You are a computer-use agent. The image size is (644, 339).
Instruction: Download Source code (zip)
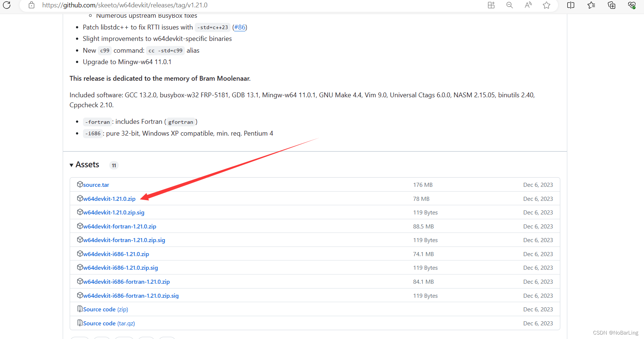pyautogui.click(x=105, y=310)
